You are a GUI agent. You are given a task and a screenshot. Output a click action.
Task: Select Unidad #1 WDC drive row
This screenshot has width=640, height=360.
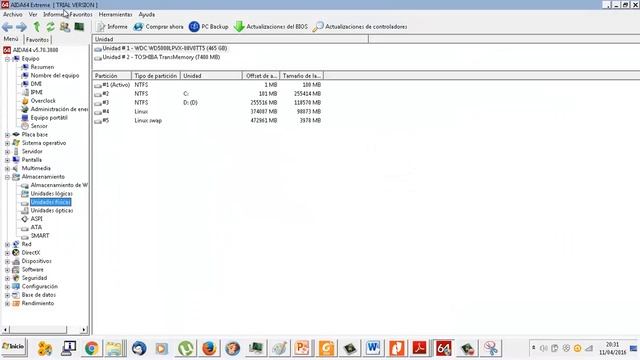[x=161, y=48]
